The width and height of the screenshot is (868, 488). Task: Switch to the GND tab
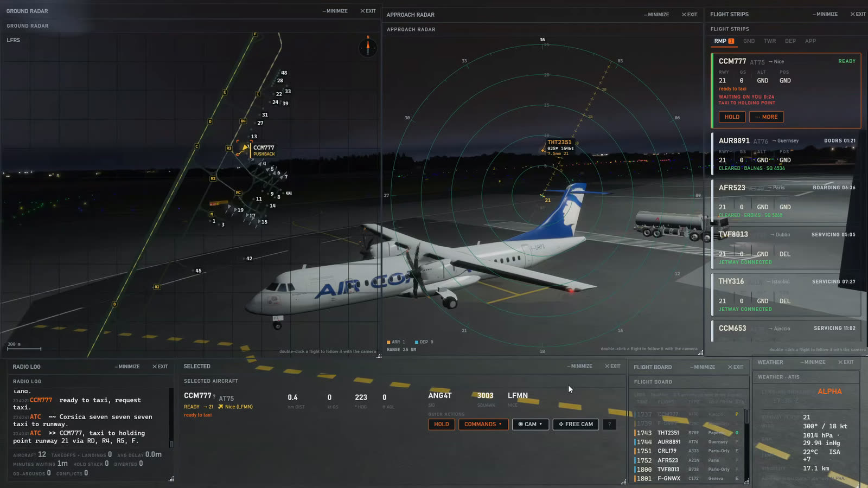coord(749,41)
